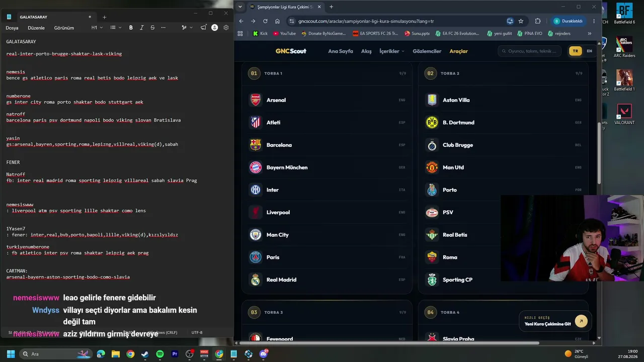The height and width of the screenshot is (362, 644).
Task: Switch site language to EN
Action: click(589, 51)
